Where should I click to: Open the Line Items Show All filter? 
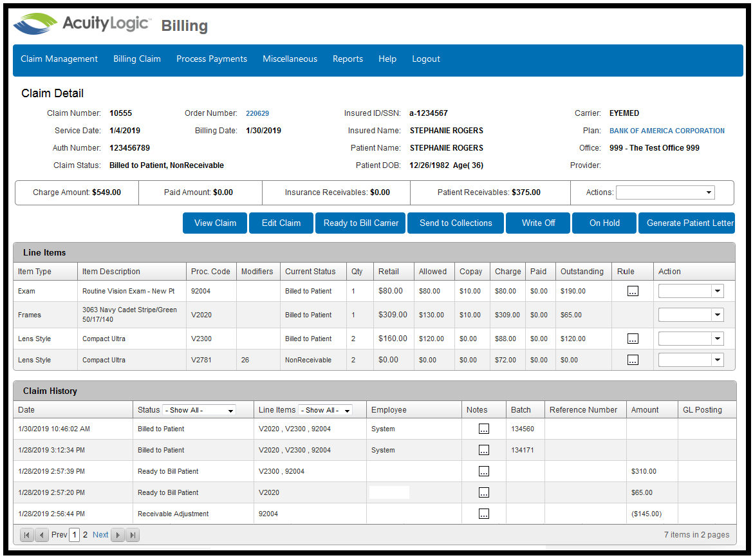325,410
